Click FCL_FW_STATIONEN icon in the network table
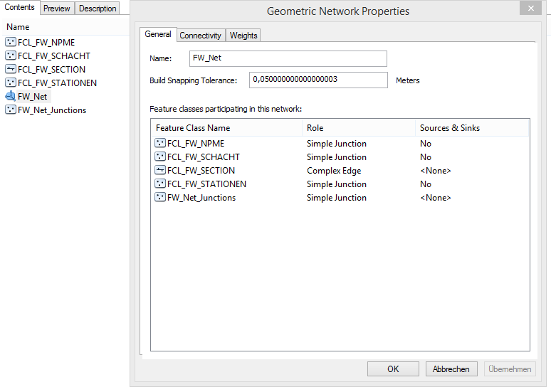This screenshot has width=551, height=392. pos(160,184)
